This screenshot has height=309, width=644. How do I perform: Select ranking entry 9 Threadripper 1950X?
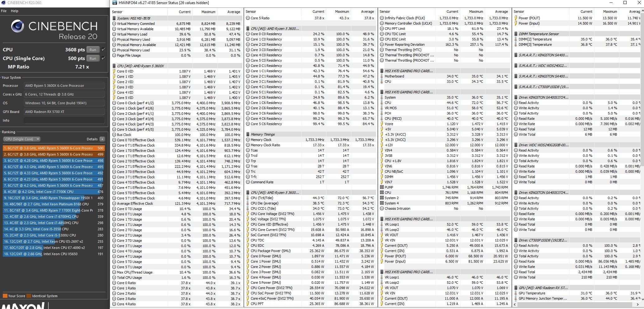coord(54,198)
